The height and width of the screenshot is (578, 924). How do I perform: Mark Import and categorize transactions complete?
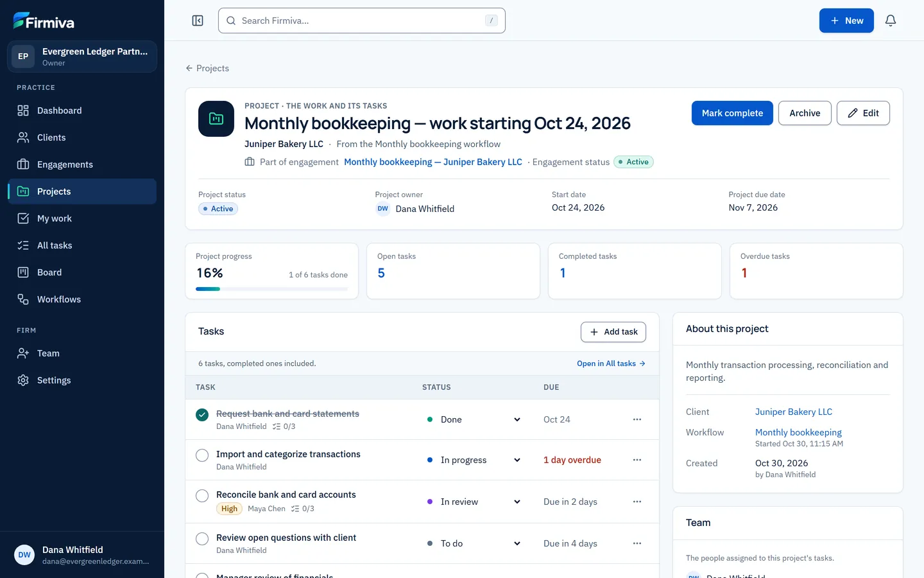pyautogui.click(x=202, y=455)
